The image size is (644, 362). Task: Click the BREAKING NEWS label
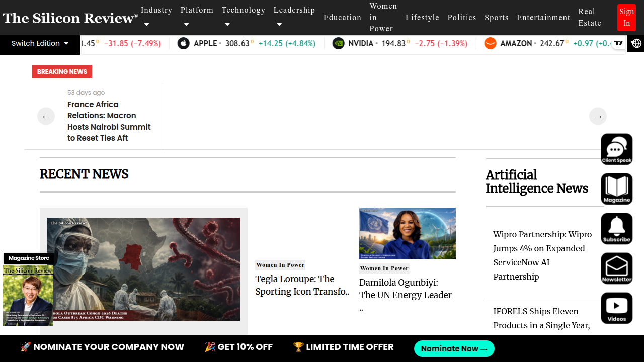[x=62, y=71]
